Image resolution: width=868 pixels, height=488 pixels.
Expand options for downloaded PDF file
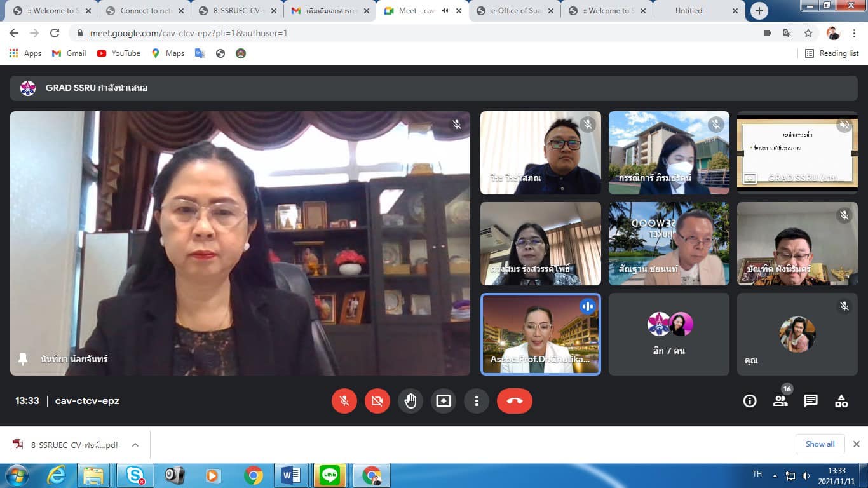[135, 445]
